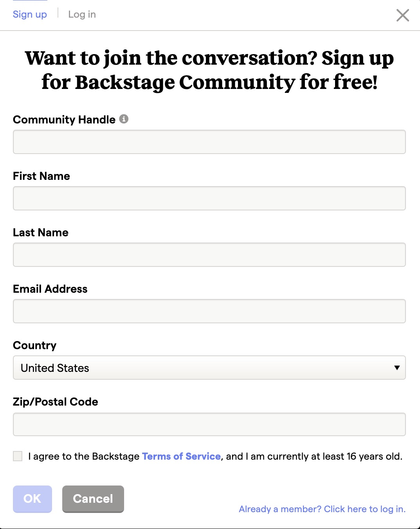Focus the Zip/Postal Code input box

pos(209,424)
